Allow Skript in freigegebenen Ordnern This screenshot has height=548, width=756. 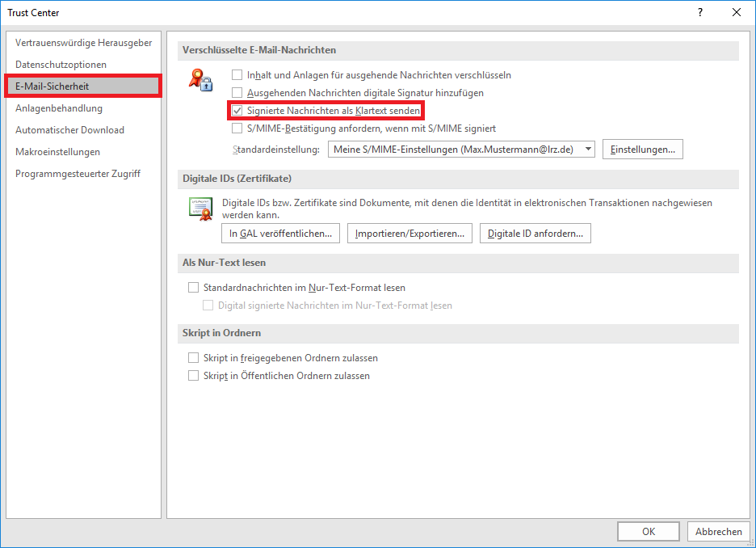point(193,358)
